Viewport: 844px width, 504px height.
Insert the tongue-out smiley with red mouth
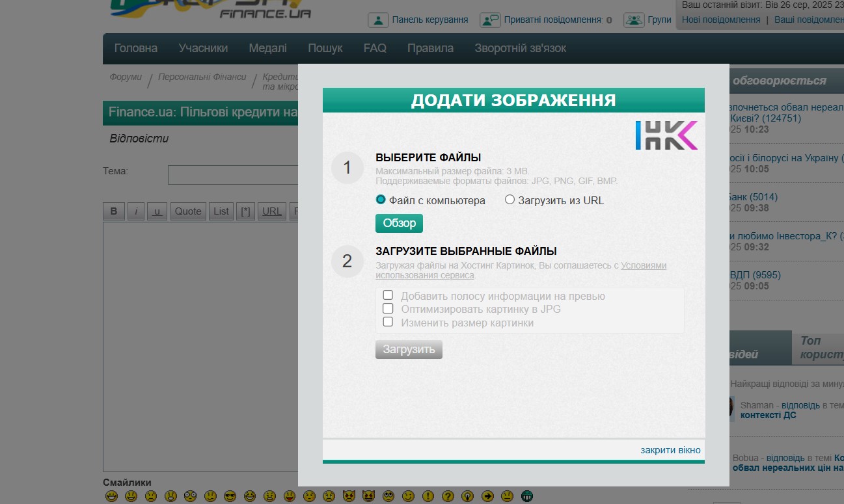click(x=290, y=497)
